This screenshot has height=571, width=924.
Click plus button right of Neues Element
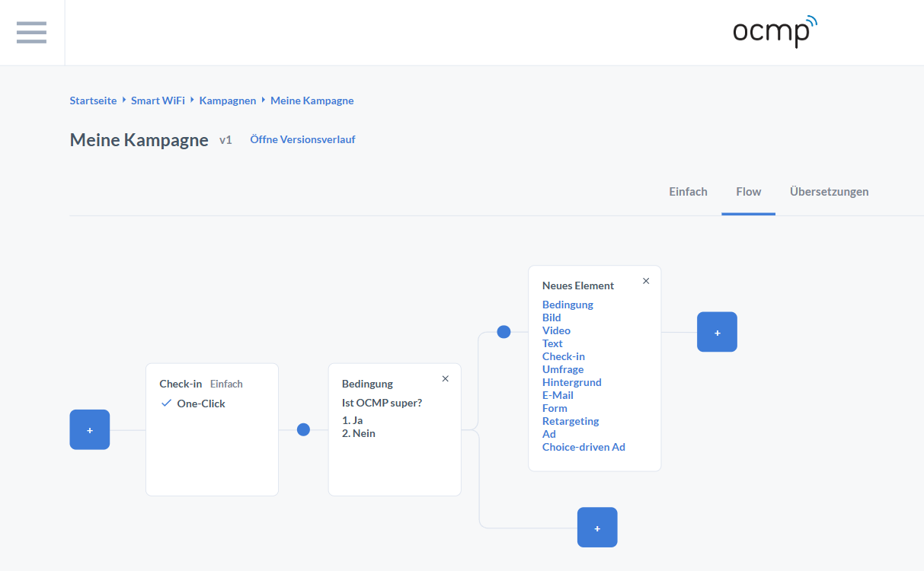[717, 332]
